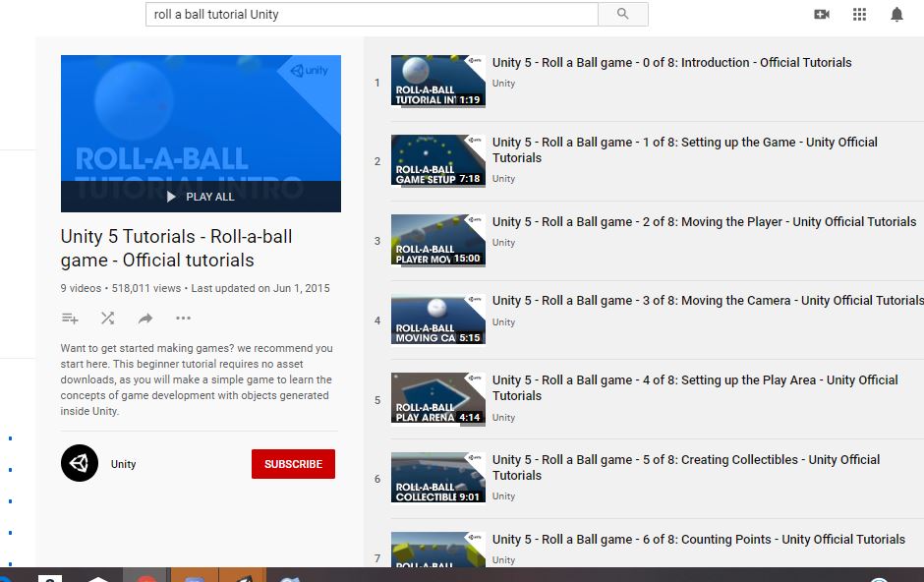Click the playlist title Unity 5 Tutorials

click(176, 248)
